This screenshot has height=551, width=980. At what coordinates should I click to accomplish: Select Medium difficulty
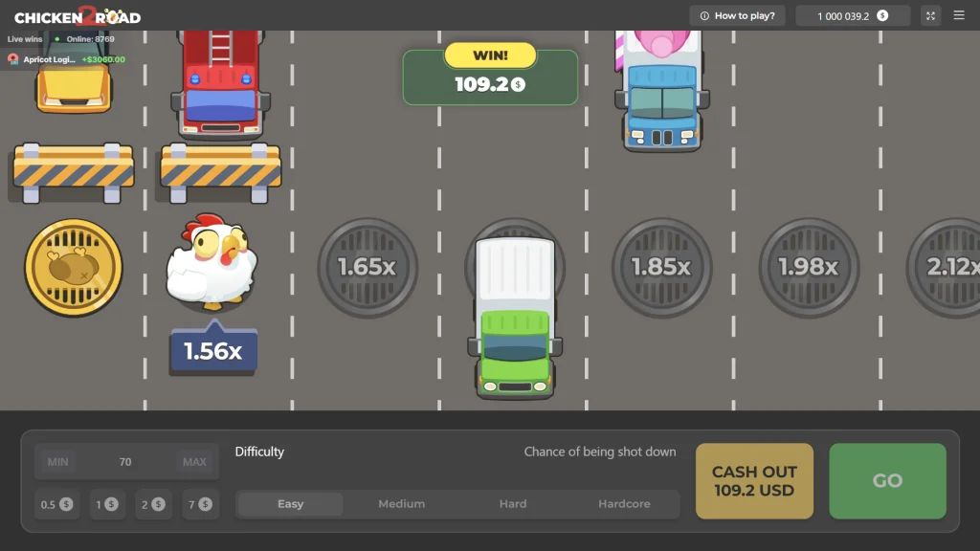click(401, 504)
